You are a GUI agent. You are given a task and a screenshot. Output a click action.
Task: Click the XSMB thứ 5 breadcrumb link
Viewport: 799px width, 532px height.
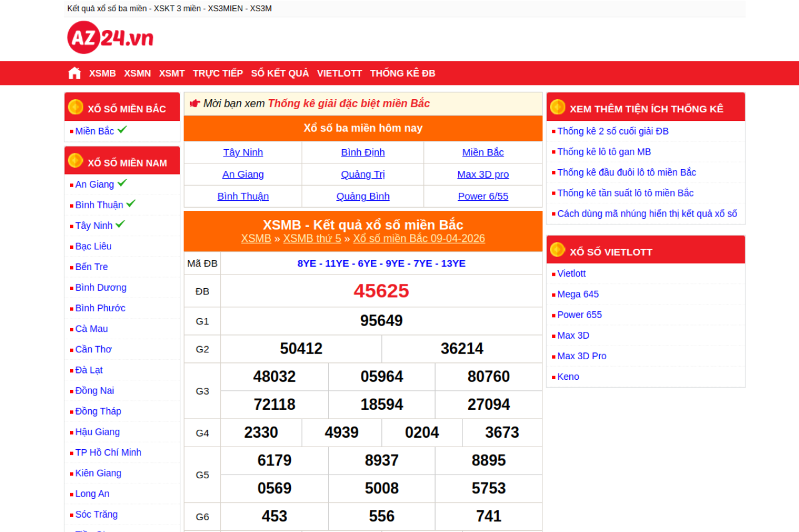pos(312,238)
